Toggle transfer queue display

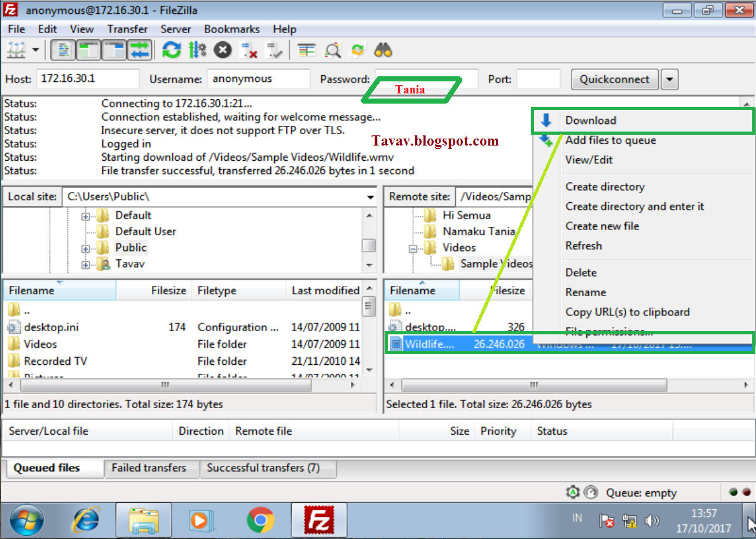(140, 50)
